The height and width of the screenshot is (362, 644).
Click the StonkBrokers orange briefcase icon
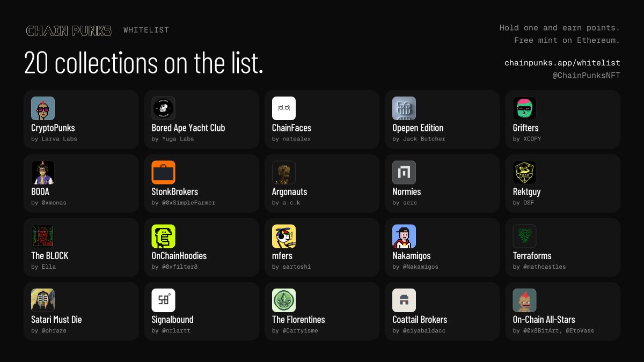[x=163, y=172]
